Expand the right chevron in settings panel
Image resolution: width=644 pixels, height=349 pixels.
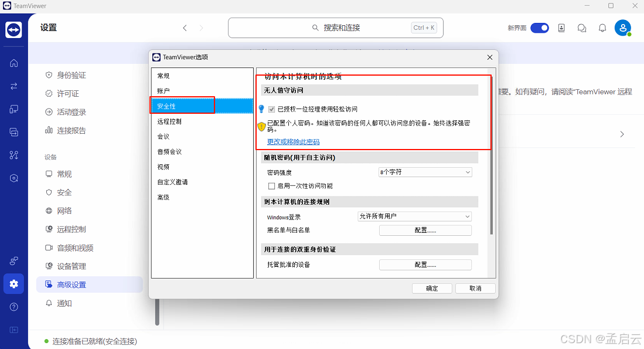(x=622, y=134)
